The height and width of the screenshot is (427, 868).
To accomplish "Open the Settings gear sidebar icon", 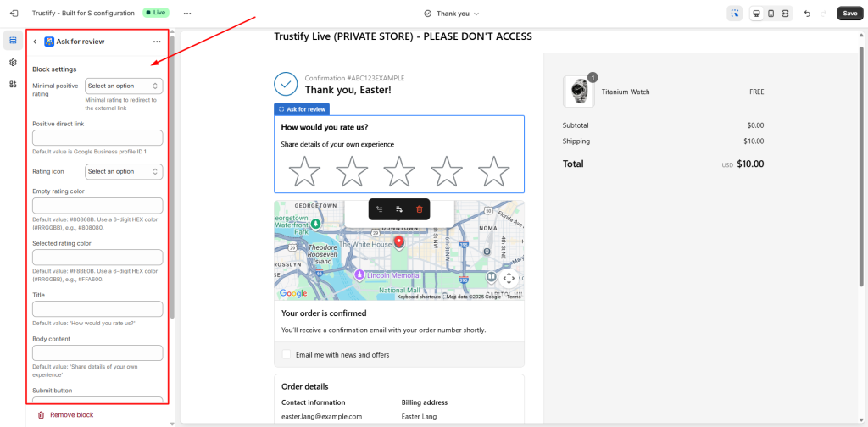I will [x=13, y=63].
